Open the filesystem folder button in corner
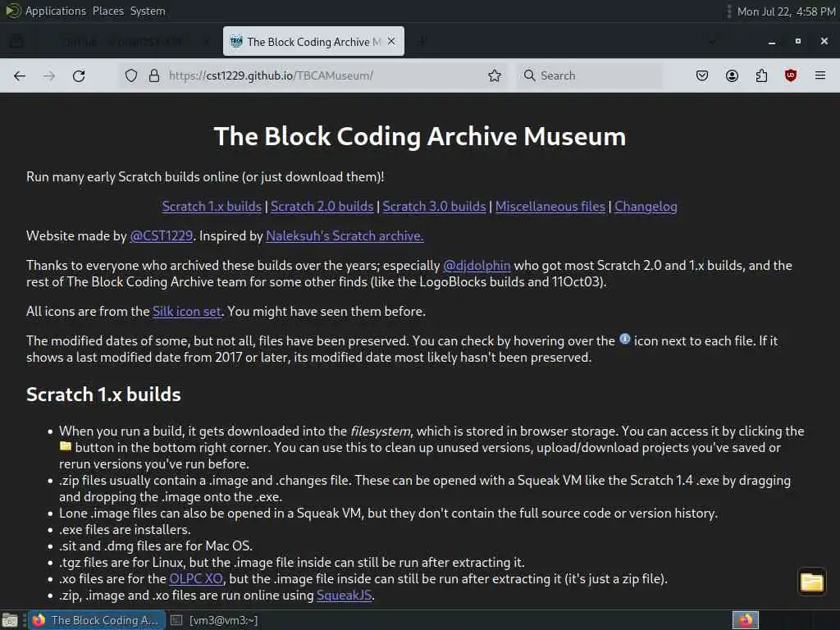Viewport: 840px width, 630px height. point(811,582)
